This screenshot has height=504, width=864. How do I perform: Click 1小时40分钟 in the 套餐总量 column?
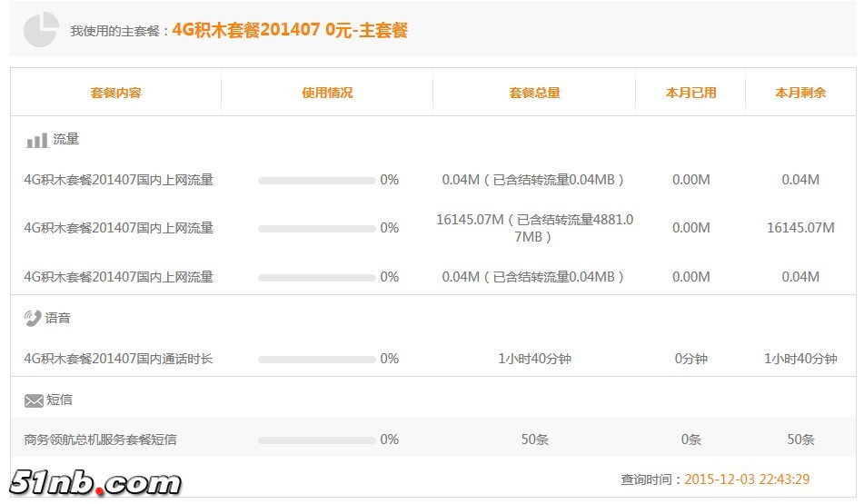(534, 359)
